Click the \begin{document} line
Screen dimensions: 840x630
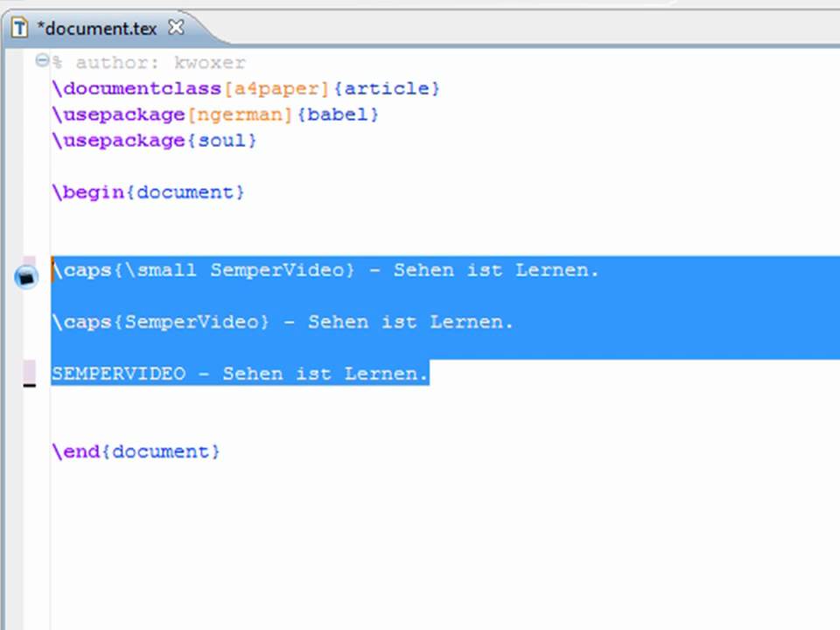tap(149, 192)
